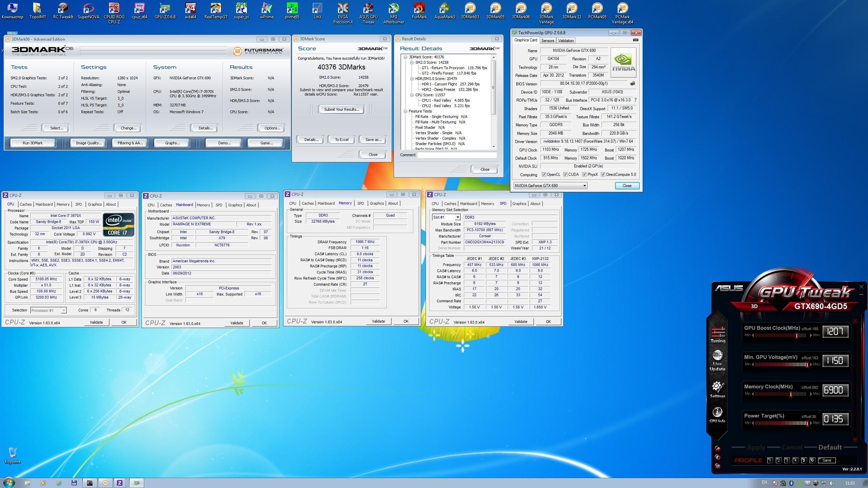This screenshot has width=868, height=488.
Task: Launch prime95 desktop shortcut
Action: point(292,11)
